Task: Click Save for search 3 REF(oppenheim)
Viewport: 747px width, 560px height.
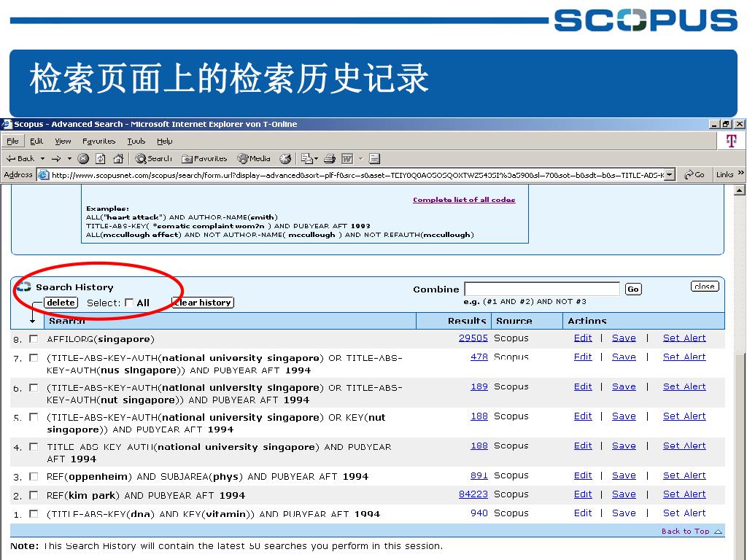Action: (624, 475)
